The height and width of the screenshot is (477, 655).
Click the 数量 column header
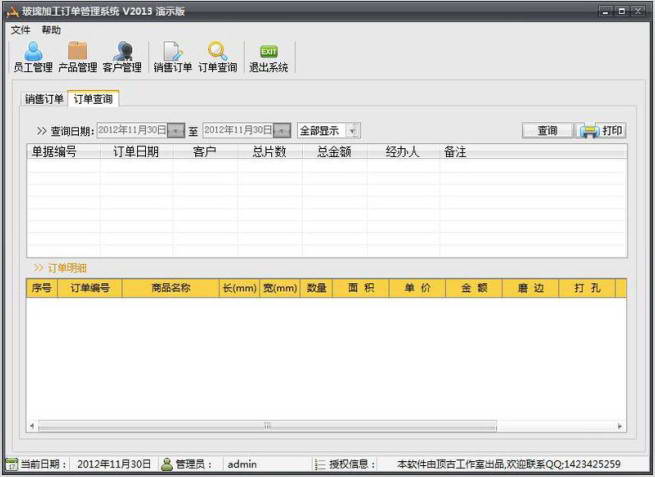click(x=316, y=288)
